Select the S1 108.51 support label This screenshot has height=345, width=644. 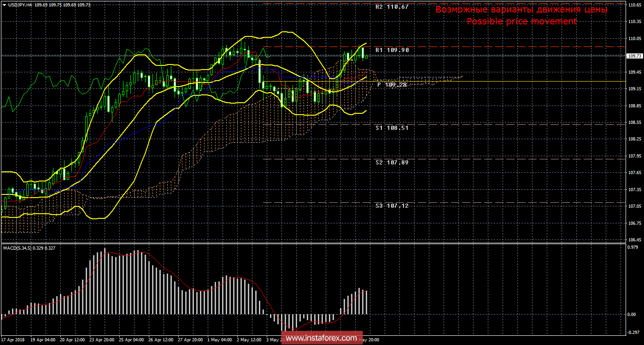[x=392, y=128]
